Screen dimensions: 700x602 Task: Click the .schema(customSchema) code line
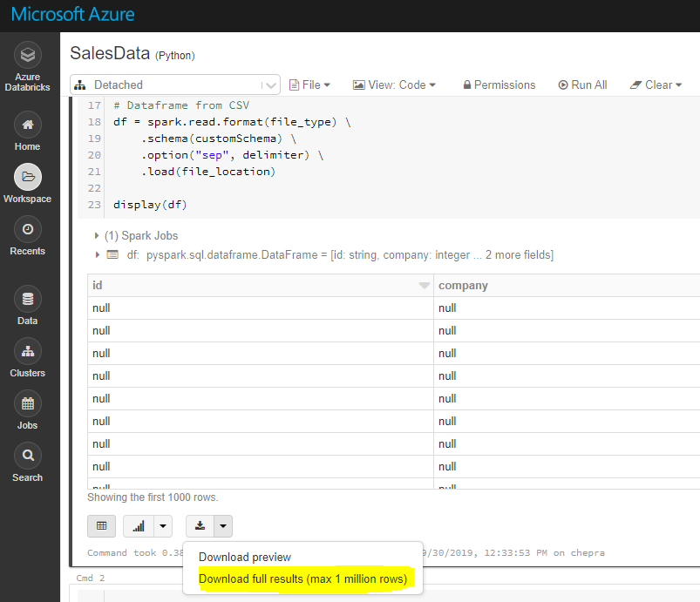click(219, 139)
